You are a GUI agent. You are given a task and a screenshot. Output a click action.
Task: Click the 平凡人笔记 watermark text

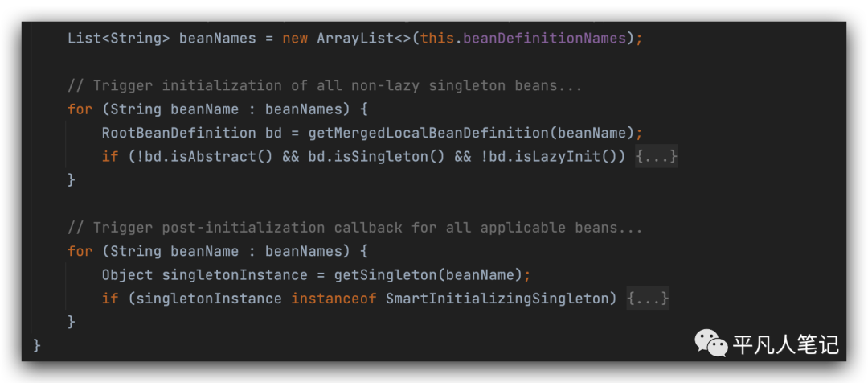[785, 345]
